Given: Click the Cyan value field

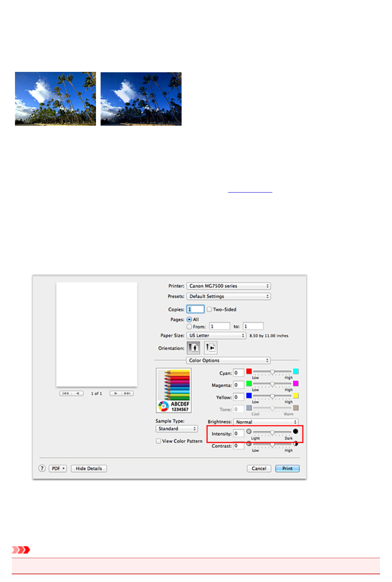Looking at the screenshot, I should point(238,373).
